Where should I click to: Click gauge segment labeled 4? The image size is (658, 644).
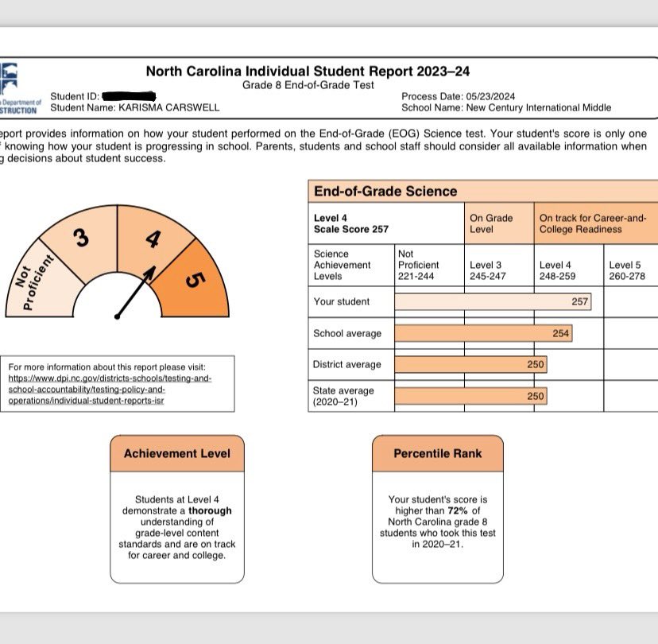pos(153,239)
